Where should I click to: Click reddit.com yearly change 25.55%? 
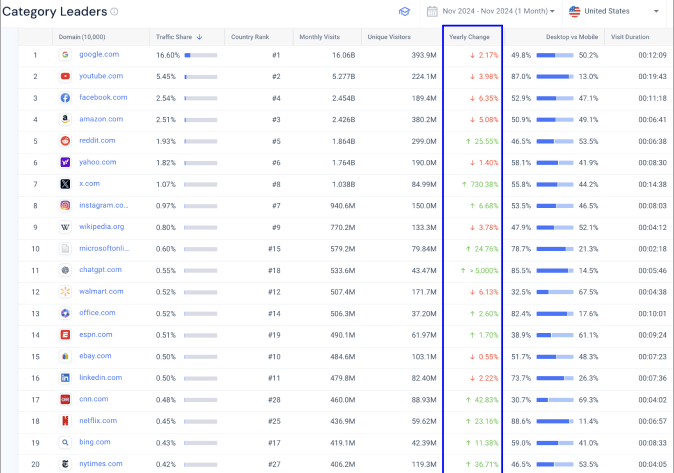click(x=482, y=141)
